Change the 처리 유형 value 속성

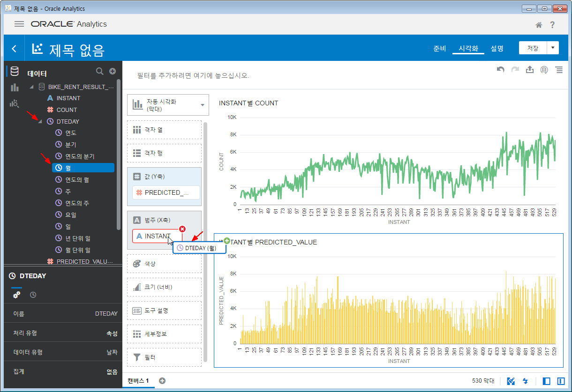(112, 333)
